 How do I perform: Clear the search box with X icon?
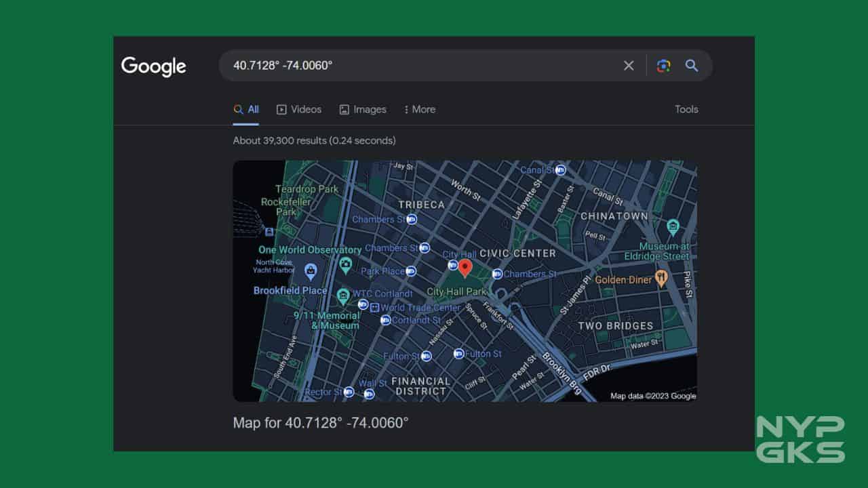(x=629, y=66)
